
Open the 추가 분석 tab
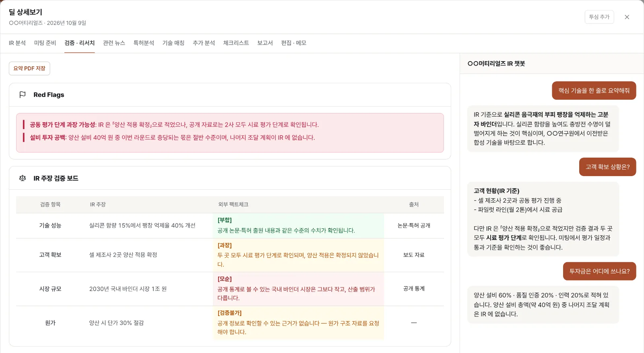coord(204,43)
